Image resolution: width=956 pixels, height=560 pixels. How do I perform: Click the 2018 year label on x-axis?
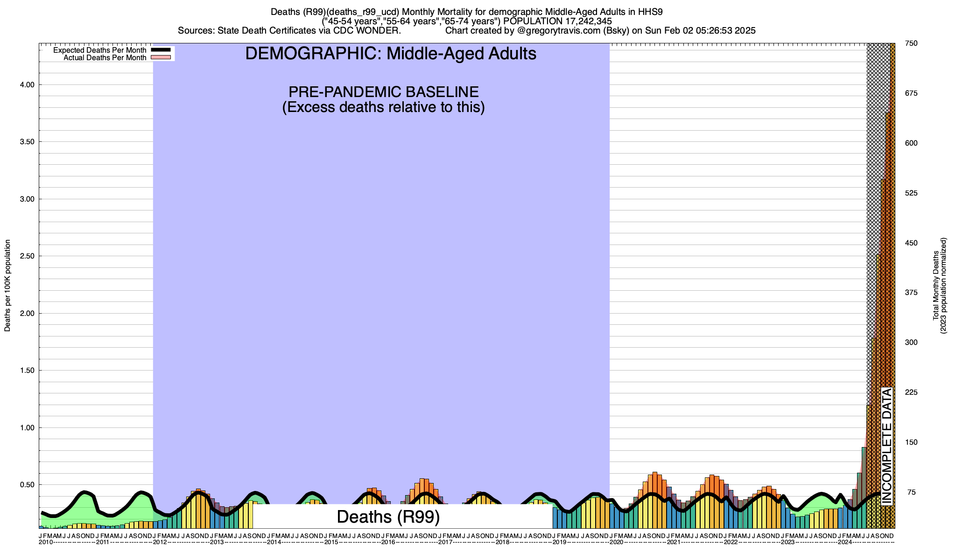502,542
